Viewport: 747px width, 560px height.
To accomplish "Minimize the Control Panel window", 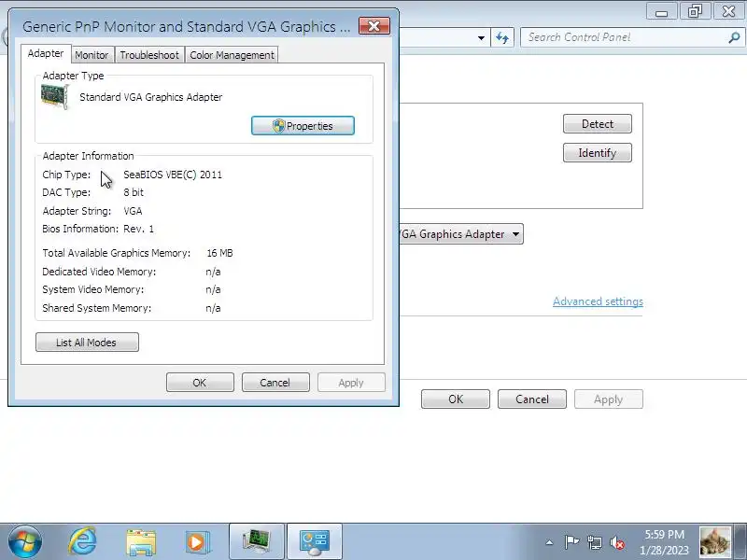I will [662, 12].
